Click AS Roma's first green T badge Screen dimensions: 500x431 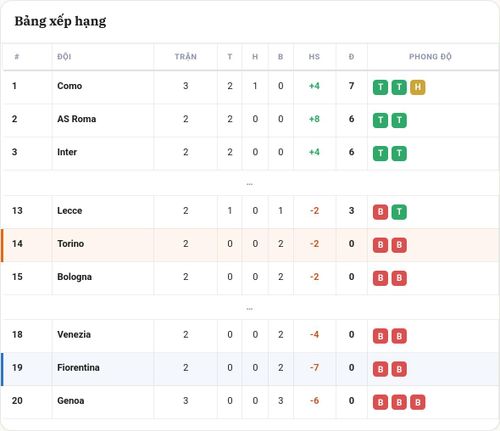pyautogui.click(x=380, y=120)
